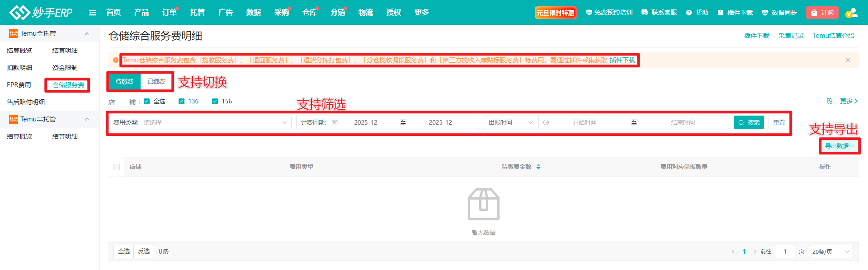This screenshot has width=868, height=270.
Task: Open the 20条/页 page size dropdown
Action: pyautogui.click(x=831, y=251)
